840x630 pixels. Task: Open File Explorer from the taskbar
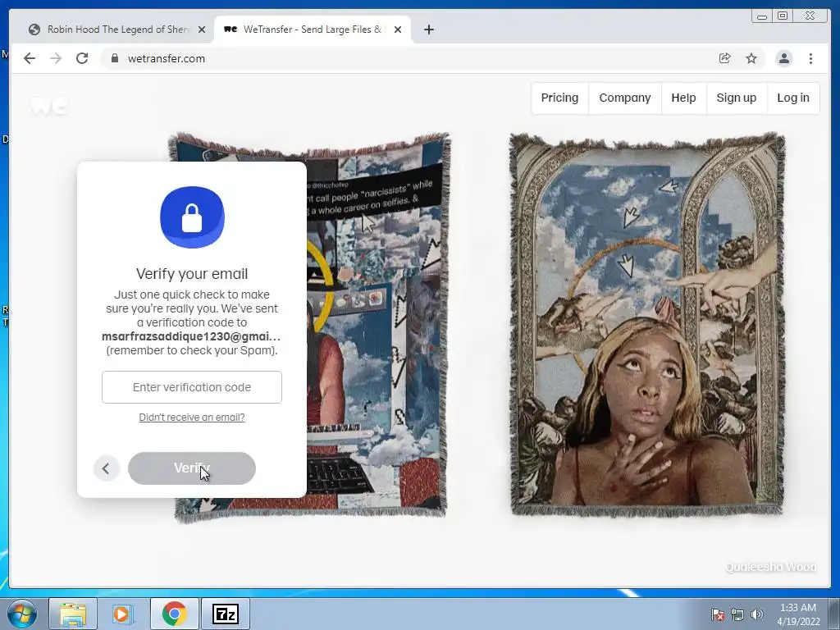point(73,614)
